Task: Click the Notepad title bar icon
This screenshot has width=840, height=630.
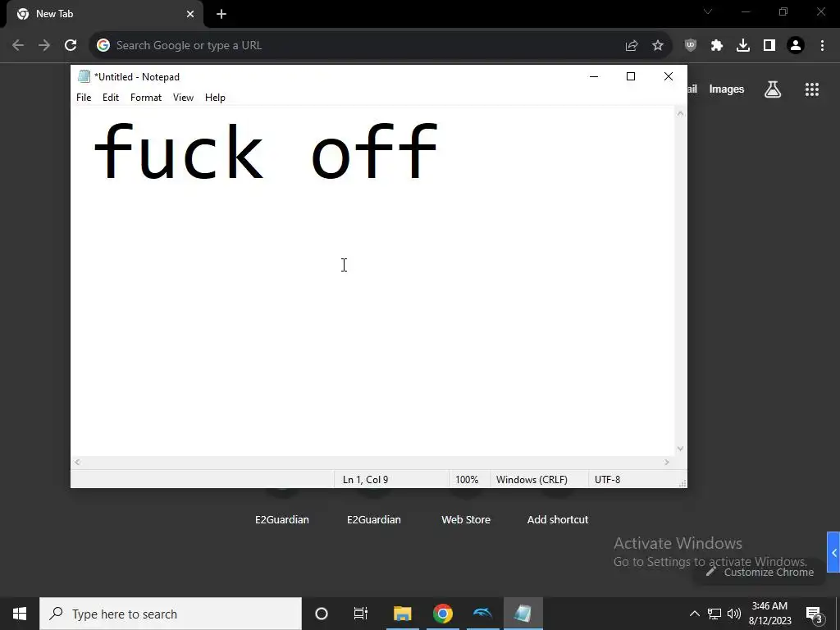Action: (84, 76)
